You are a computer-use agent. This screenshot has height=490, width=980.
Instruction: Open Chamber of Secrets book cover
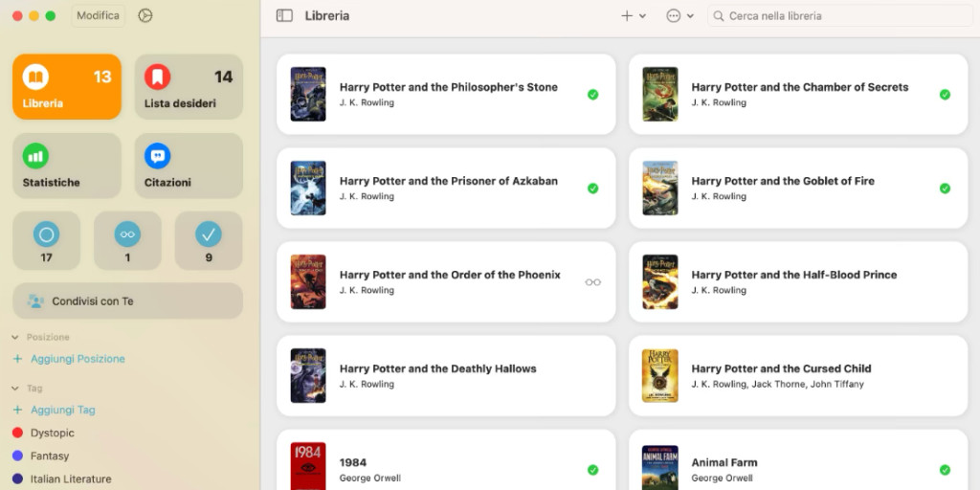click(x=660, y=95)
